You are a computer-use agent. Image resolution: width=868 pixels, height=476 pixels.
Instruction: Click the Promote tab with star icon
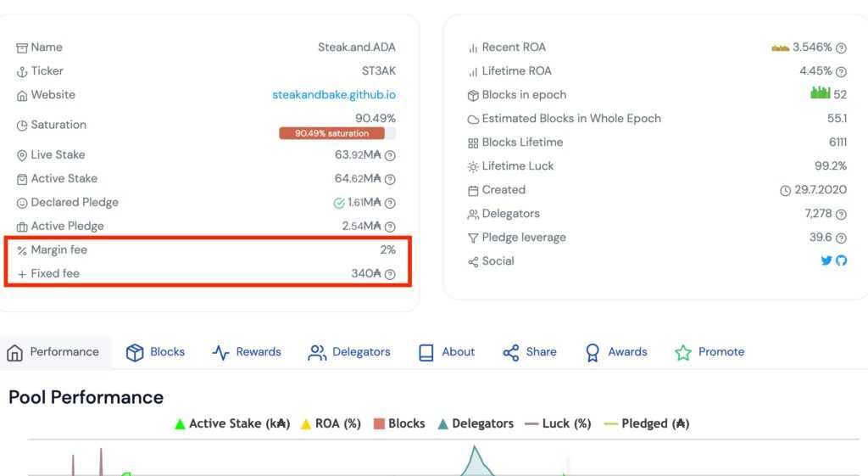709,352
